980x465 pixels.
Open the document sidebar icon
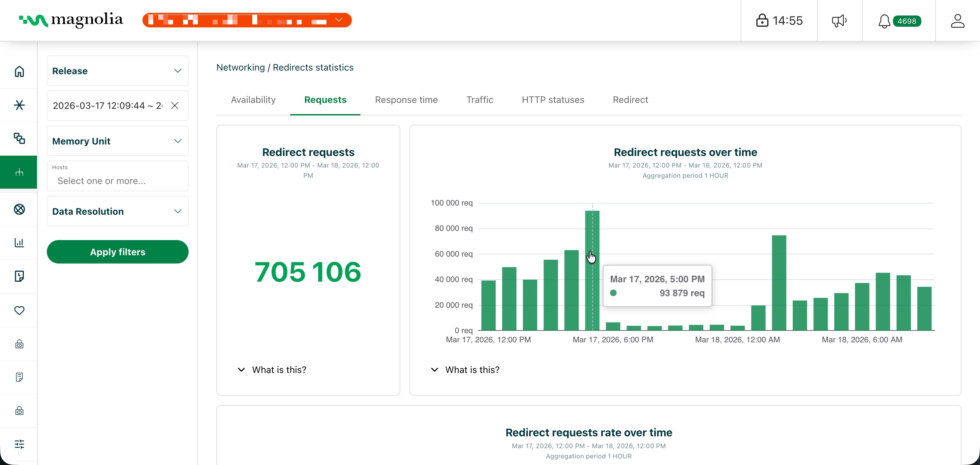19,377
